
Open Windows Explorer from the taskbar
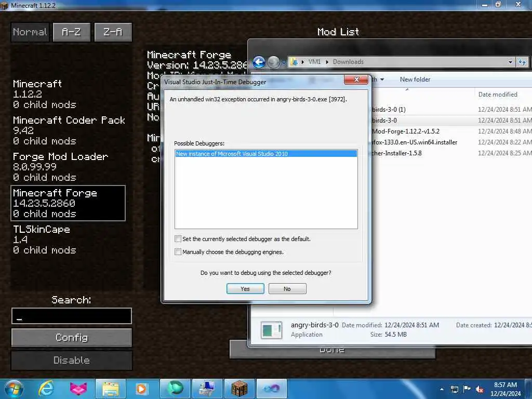(x=111, y=389)
